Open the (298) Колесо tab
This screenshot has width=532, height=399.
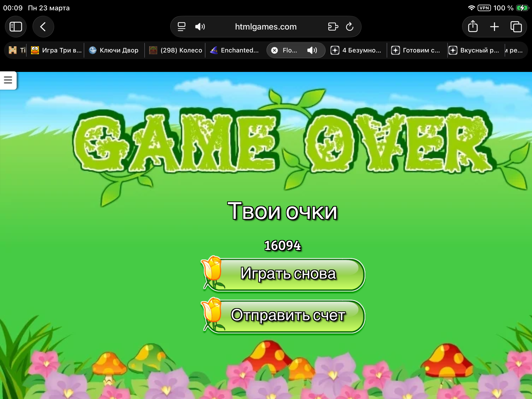click(x=176, y=50)
